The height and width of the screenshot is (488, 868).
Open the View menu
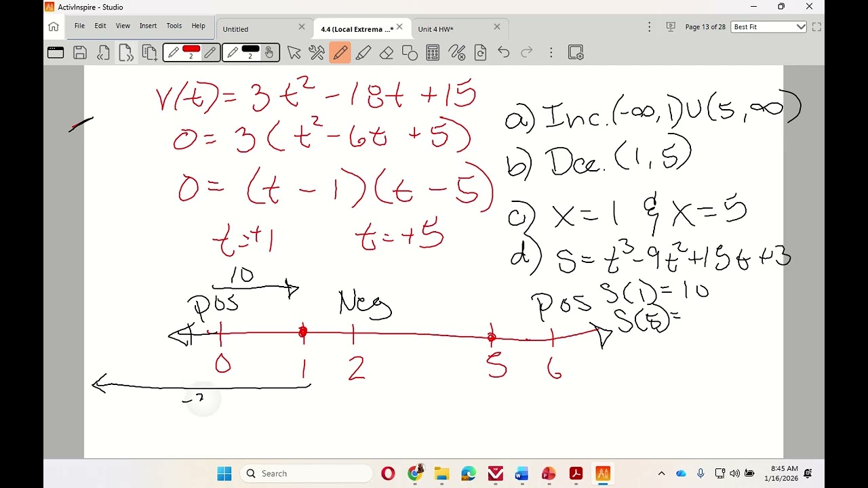coord(123,26)
